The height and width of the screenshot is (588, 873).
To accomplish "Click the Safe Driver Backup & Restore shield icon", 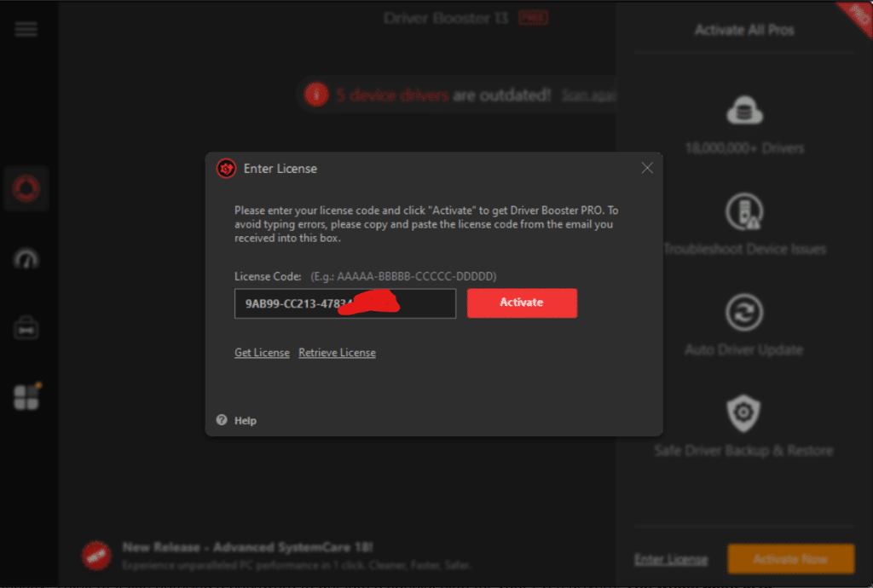I will (743, 413).
